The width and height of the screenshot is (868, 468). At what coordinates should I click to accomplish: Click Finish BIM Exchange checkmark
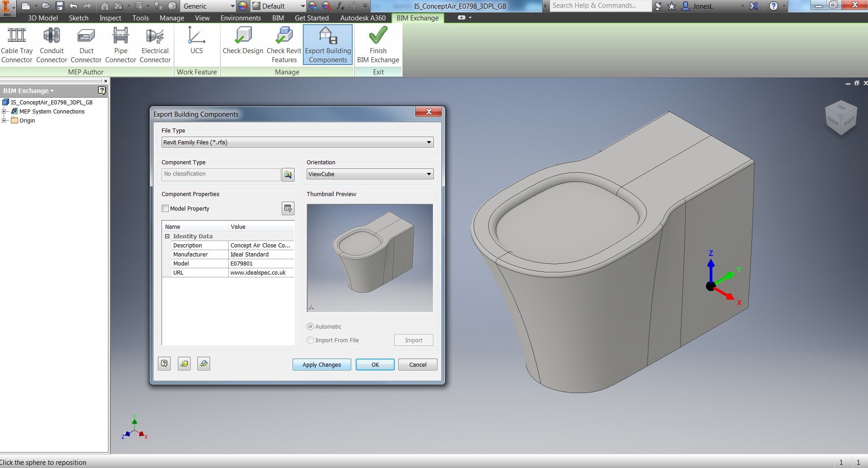coord(378,35)
